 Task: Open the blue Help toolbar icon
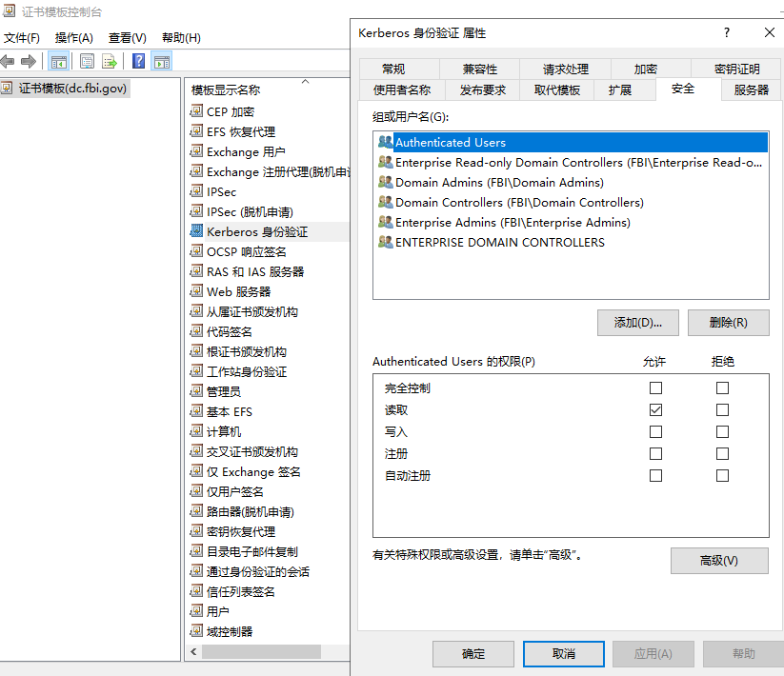[x=139, y=61]
